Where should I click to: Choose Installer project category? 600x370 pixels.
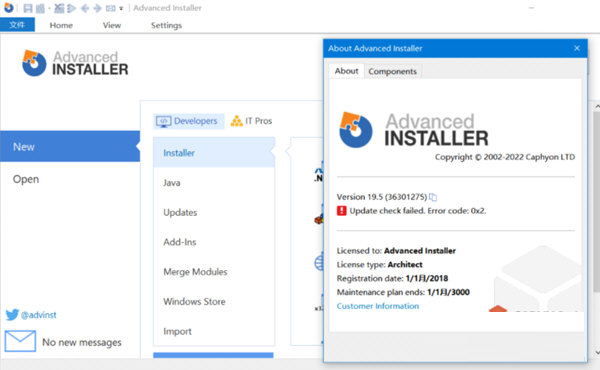(214, 153)
